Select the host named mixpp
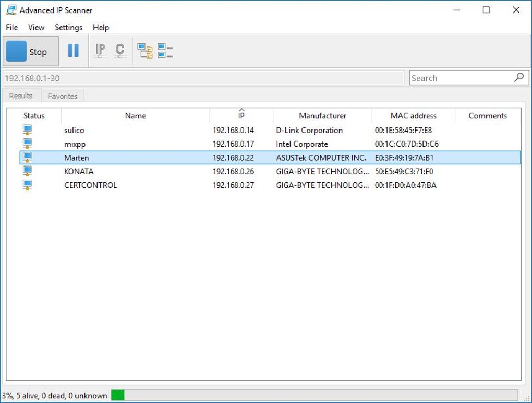This screenshot has width=532, height=403. (x=75, y=144)
